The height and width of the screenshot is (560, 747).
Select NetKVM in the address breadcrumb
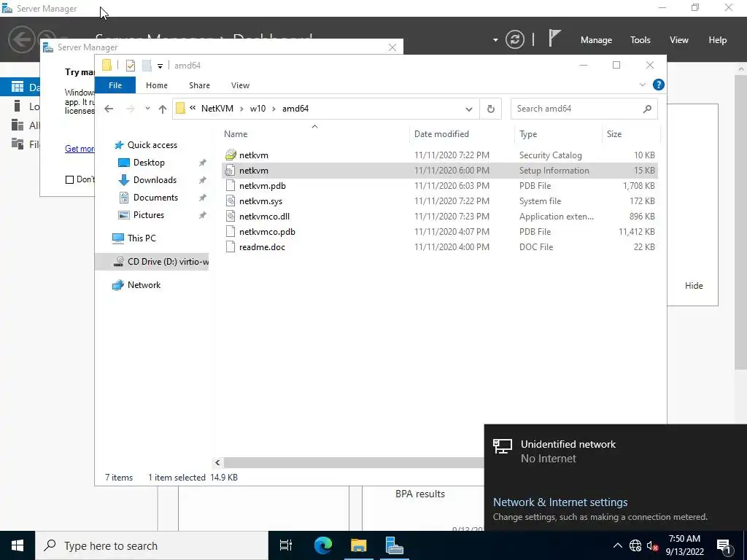[x=217, y=109]
